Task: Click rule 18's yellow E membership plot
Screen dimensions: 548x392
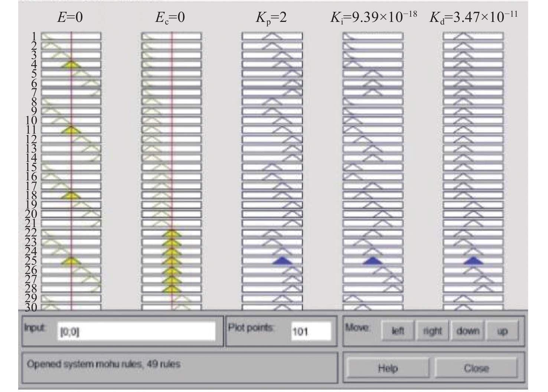Action: [71, 195]
